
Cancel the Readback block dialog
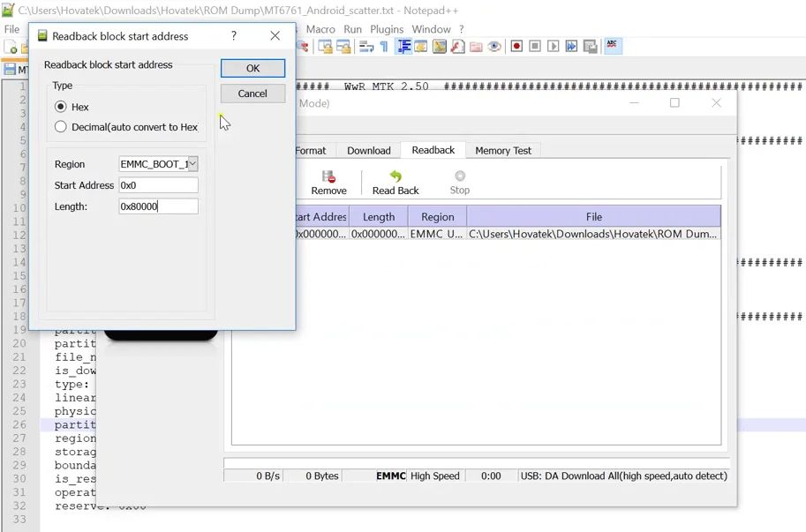point(252,94)
